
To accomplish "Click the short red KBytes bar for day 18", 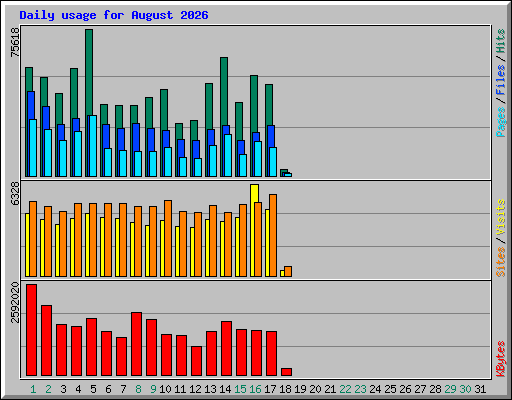I will coord(286,372).
